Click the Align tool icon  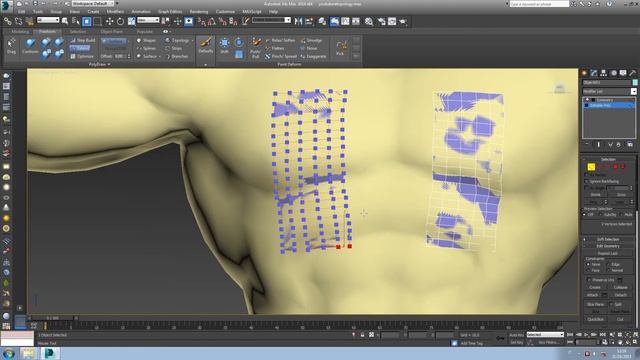[309, 21]
